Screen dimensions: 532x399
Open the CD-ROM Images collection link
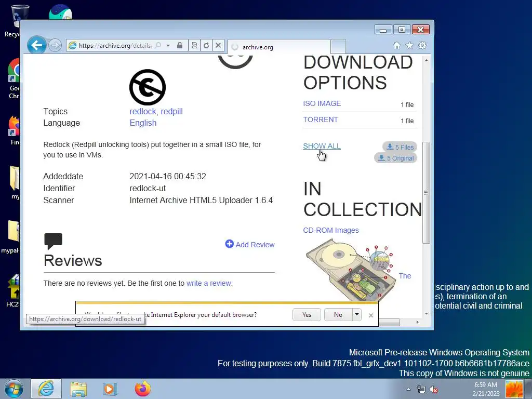pos(331,230)
